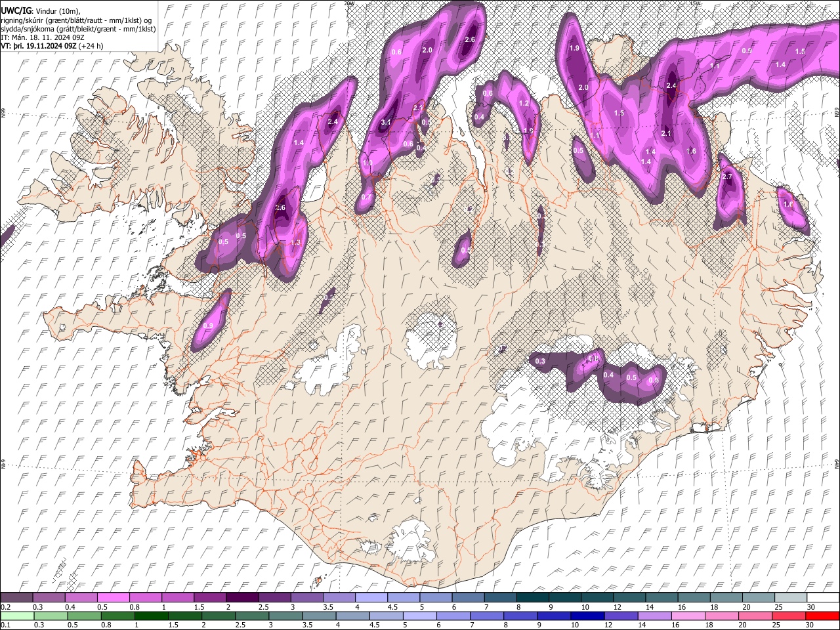The height and width of the screenshot is (630, 840).
Task: Click the 1.2 snowfall value on the north coast
Action: (x=524, y=104)
